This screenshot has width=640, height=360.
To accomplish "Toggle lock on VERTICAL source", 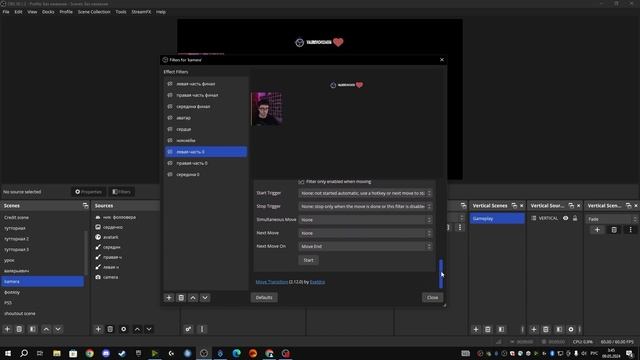I will click(x=575, y=218).
